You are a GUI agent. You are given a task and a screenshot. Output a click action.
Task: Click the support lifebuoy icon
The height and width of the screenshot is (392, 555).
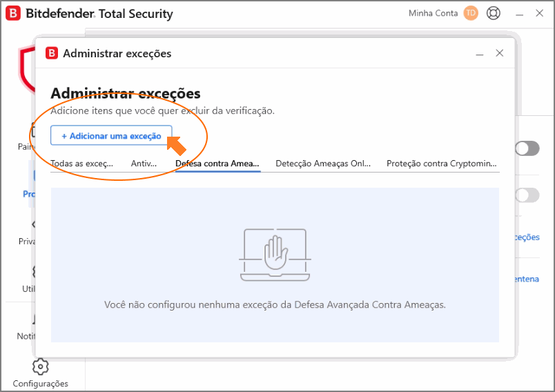(493, 13)
